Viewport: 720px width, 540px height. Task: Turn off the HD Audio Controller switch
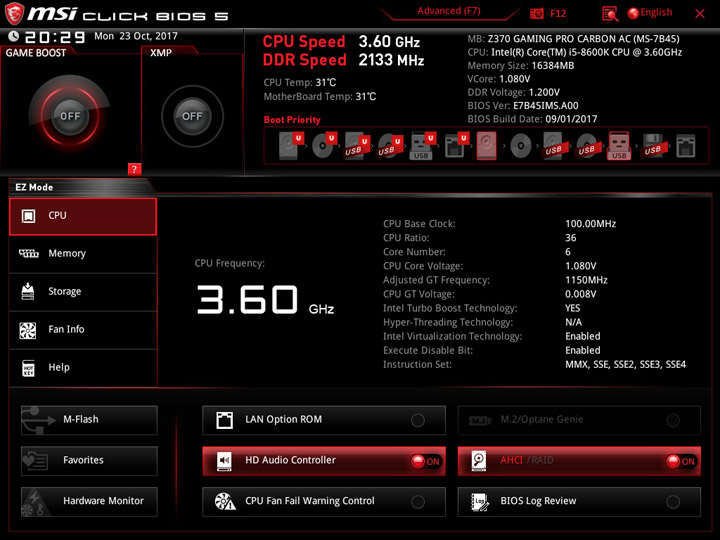(x=426, y=461)
